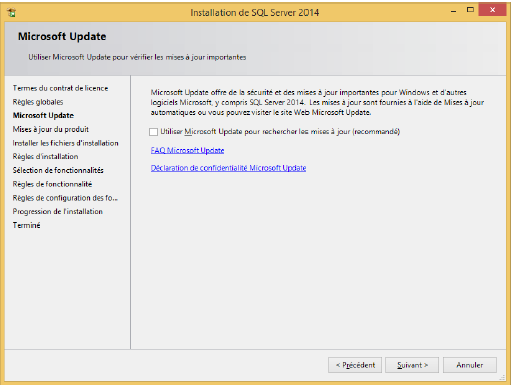Open the FAQ Microsoft Update link
Viewport: 512px width, 386px height.
(x=187, y=150)
